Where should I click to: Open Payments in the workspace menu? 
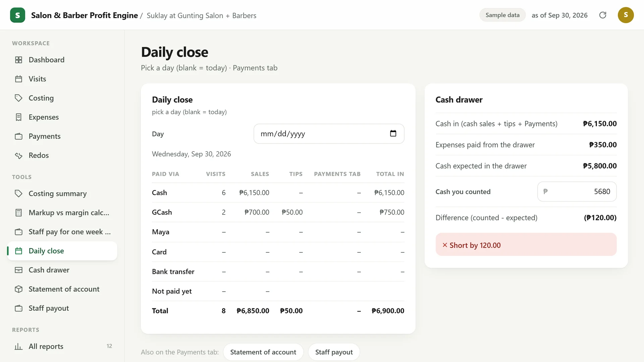click(x=62, y=136)
